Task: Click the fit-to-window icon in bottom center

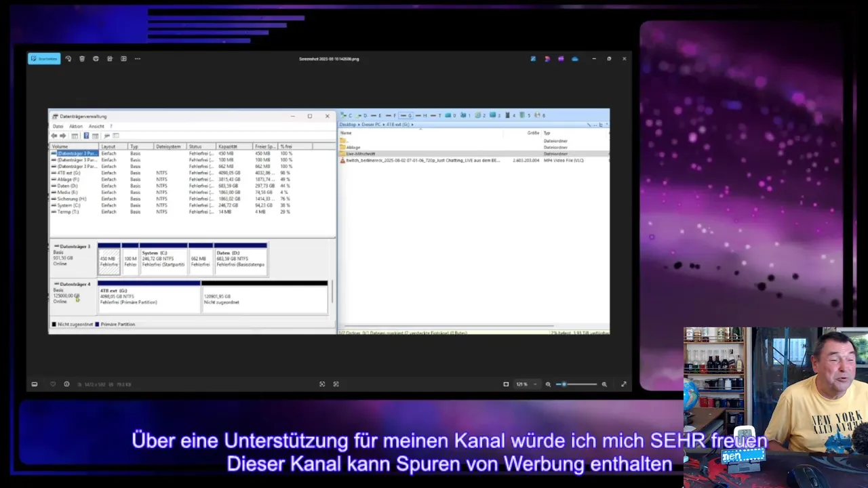Action: pos(322,384)
